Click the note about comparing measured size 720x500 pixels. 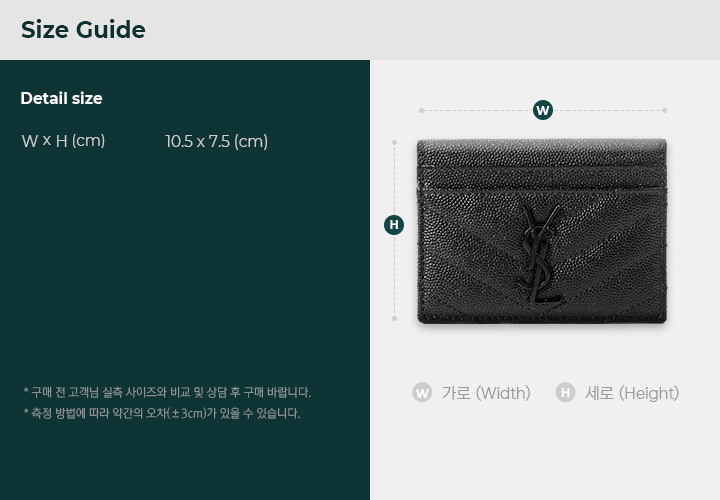[167, 393]
